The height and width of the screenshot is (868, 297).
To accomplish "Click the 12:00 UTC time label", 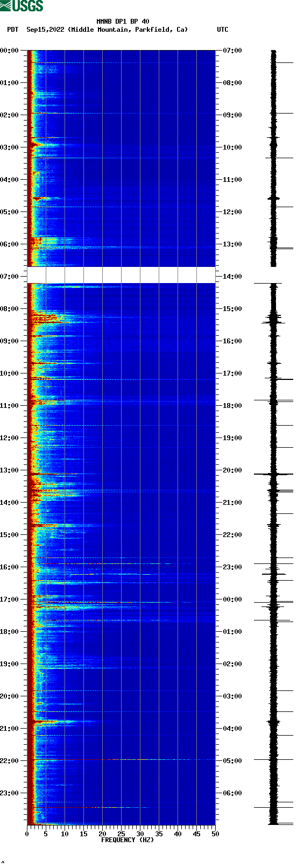I will [x=232, y=212].
